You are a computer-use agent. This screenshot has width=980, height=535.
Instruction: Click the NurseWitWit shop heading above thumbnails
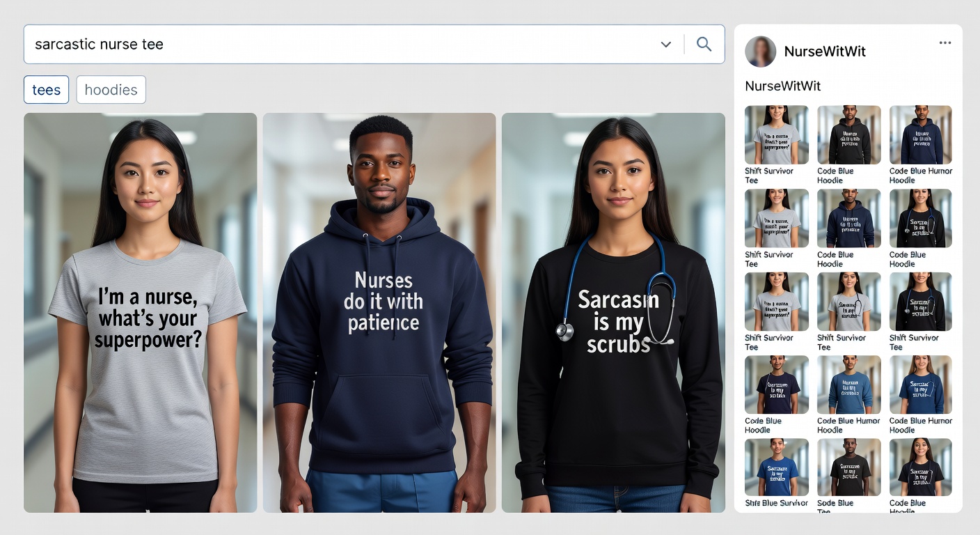coord(782,86)
